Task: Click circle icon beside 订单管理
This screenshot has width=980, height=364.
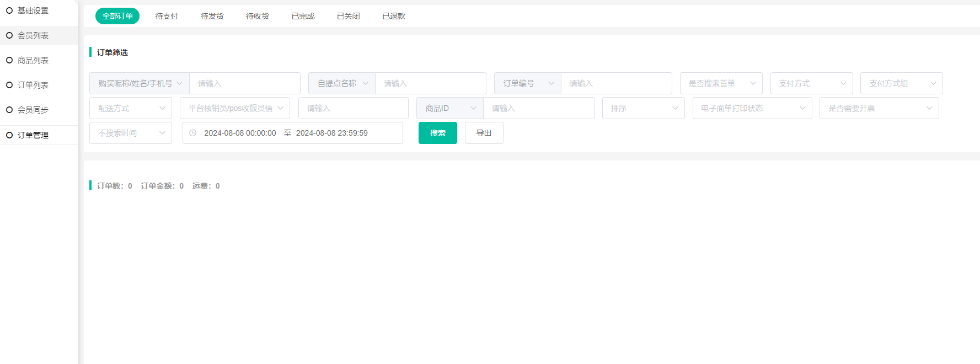Action: point(9,135)
